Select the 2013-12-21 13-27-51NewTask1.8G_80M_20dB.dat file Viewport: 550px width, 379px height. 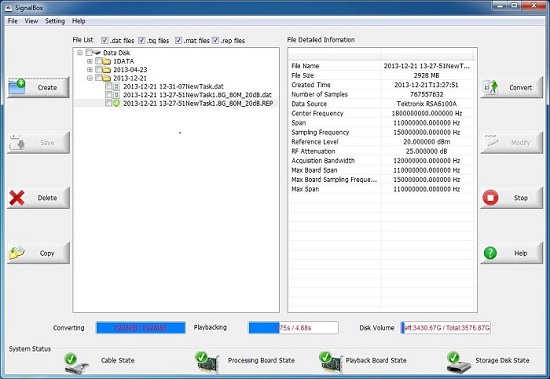coord(197,95)
